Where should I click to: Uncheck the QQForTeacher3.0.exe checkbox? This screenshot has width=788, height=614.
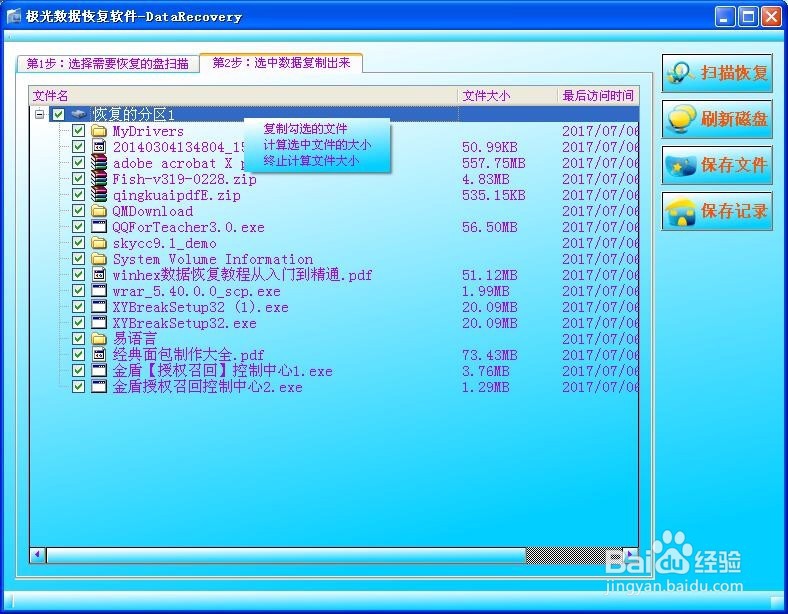pos(78,227)
